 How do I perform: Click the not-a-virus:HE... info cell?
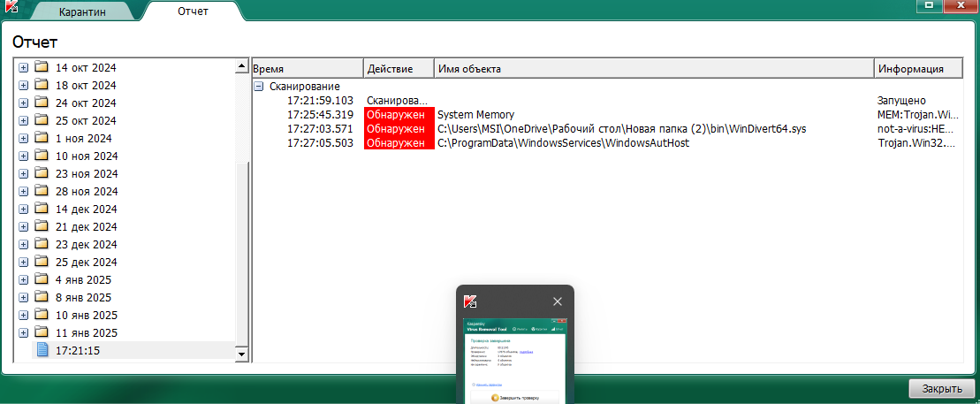pos(916,129)
